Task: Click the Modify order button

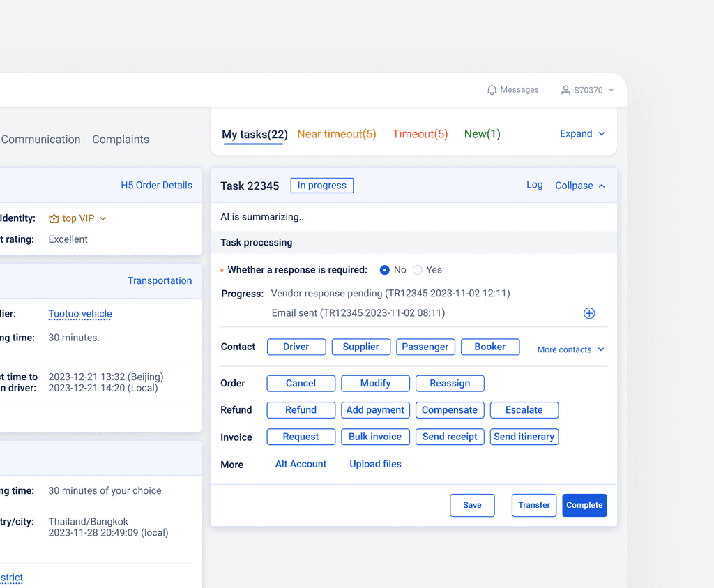Action: pos(375,384)
